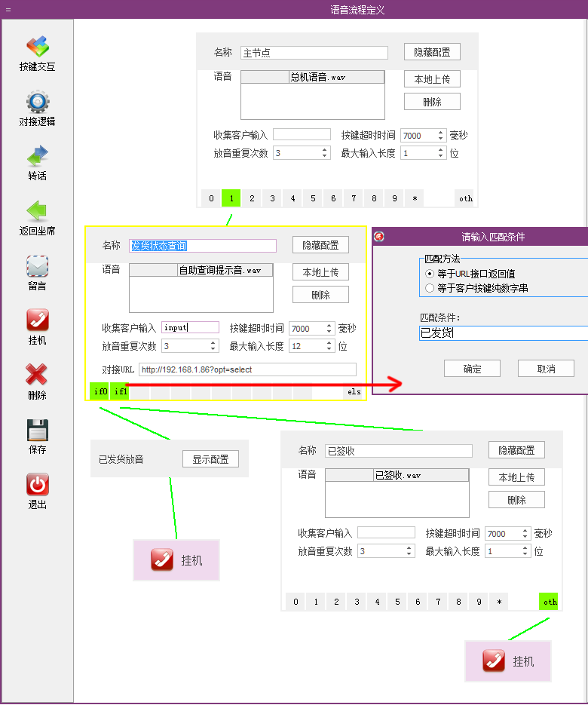Select key 5 branch in the 已签收 panel

(397, 602)
